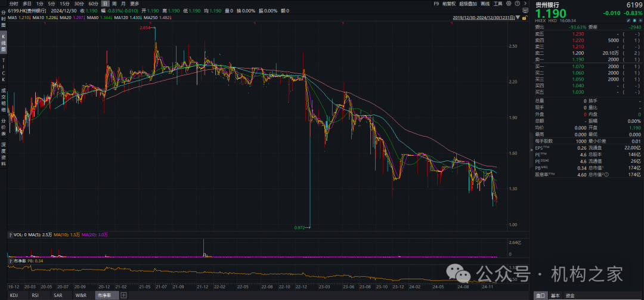Add new indicator tab with plus icon
Image resolution: width=644 pixels, height=300 pixels.
(123, 295)
